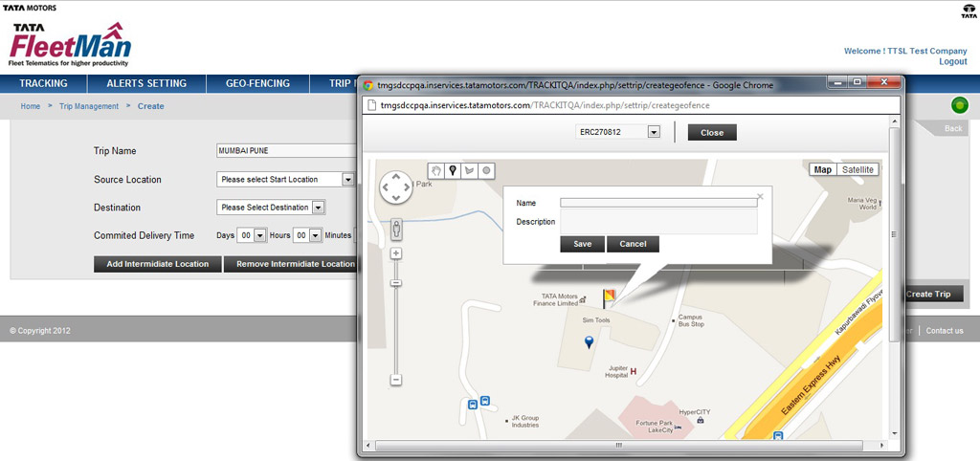This screenshot has width=980, height=461.
Task: Click the page icon in address bar
Action: coord(371,105)
